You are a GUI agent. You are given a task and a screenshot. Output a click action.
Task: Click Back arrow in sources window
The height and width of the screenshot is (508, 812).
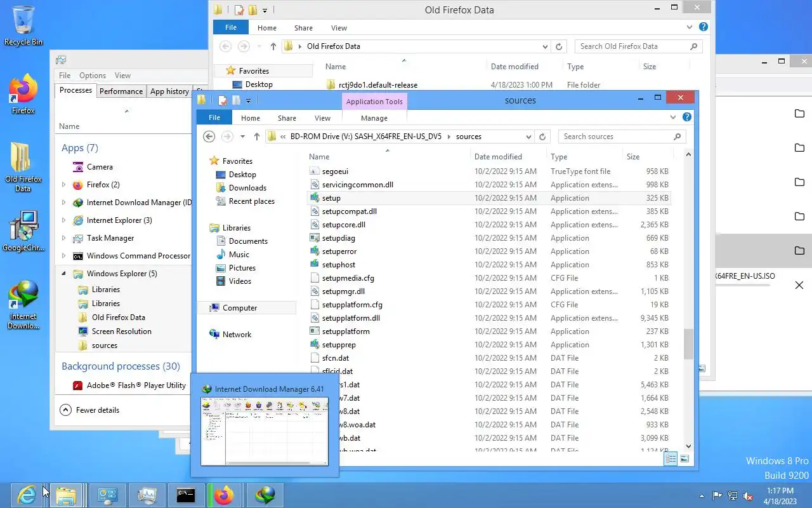[209, 137]
